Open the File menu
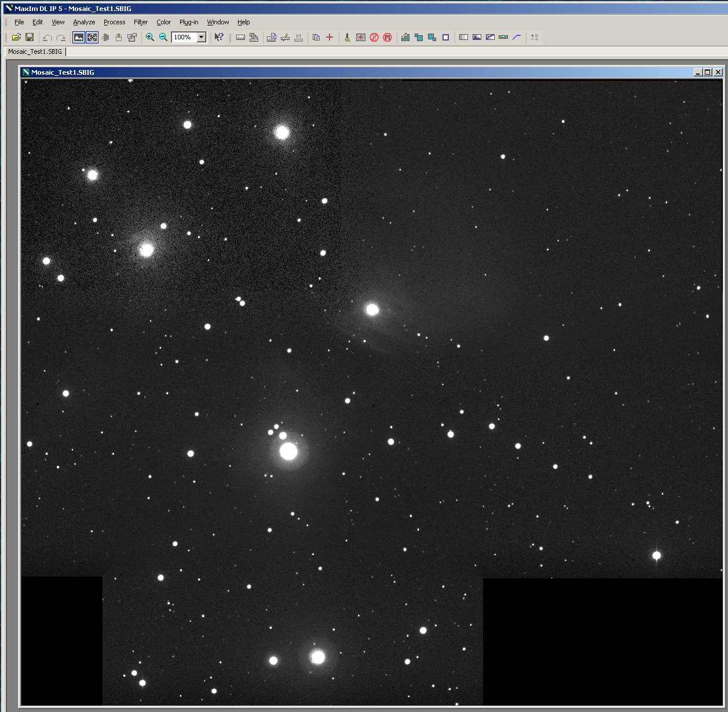The image size is (728, 712). (19, 22)
